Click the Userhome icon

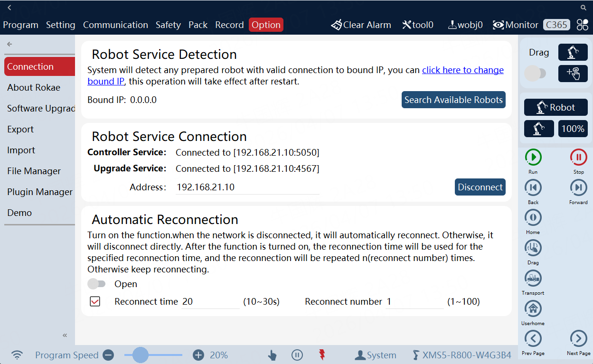pyautogui.click(x=533, y=308)
